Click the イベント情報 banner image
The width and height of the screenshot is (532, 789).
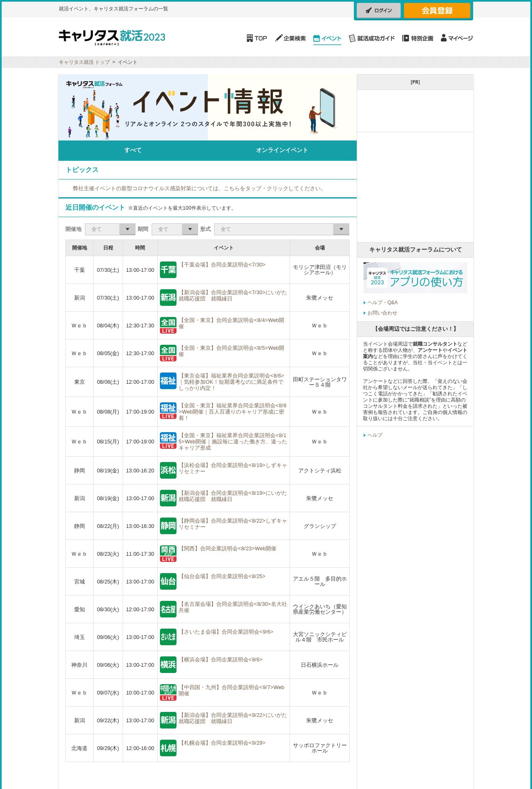point(208,107)
